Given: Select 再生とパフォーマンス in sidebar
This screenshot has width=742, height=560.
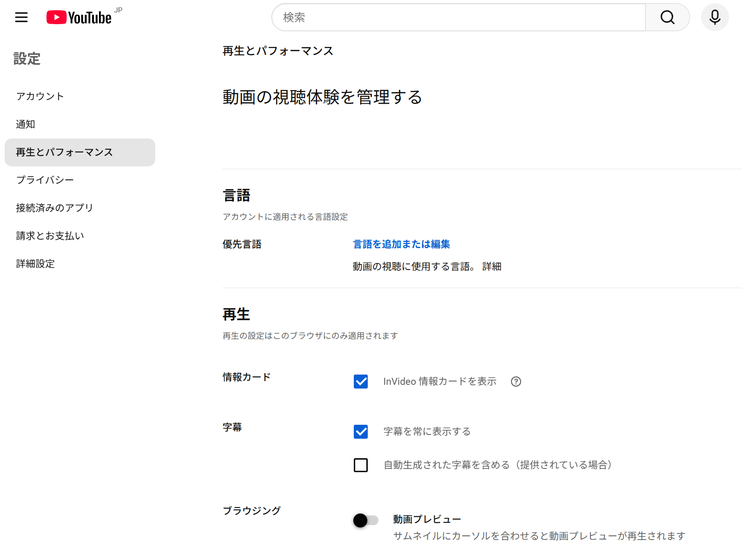Looking at the screenshot, I should coord(64,152).
